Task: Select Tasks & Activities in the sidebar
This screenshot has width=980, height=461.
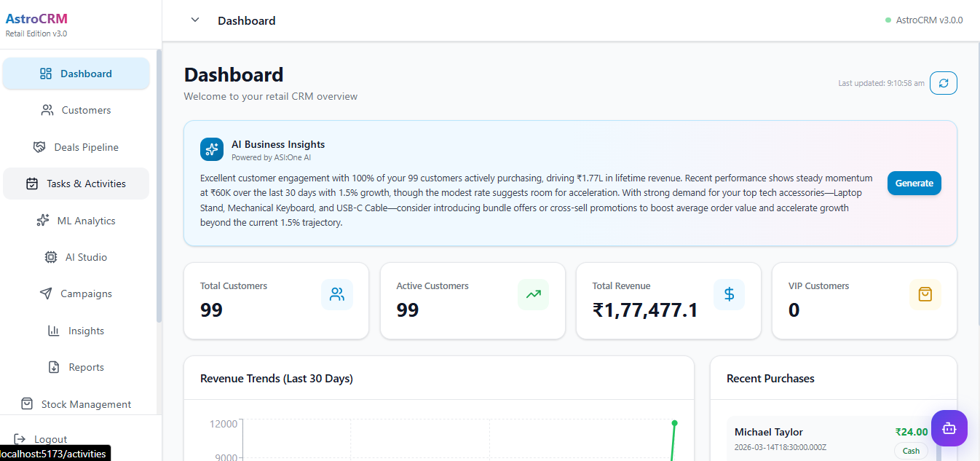Action: coord(76,184)
